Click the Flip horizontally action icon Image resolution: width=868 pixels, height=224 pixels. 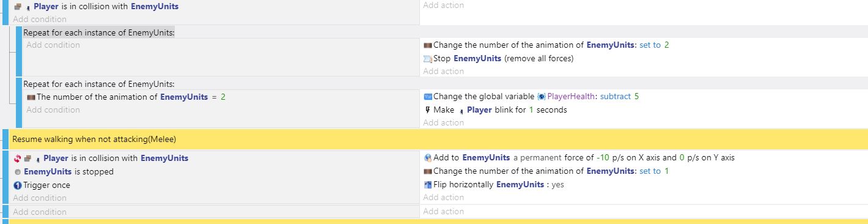tap(428, 185)
